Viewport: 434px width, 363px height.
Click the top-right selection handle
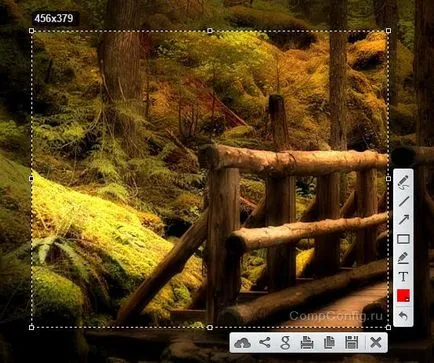388,31
